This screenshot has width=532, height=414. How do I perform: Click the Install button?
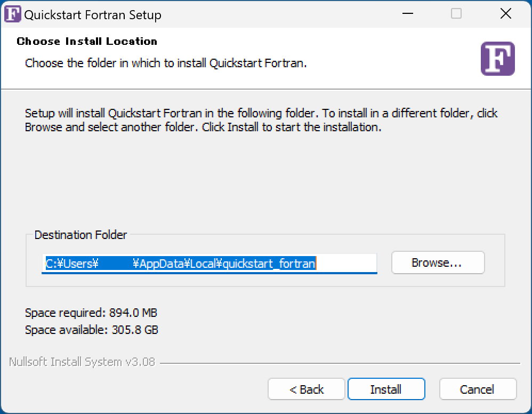tap(386, 389)
